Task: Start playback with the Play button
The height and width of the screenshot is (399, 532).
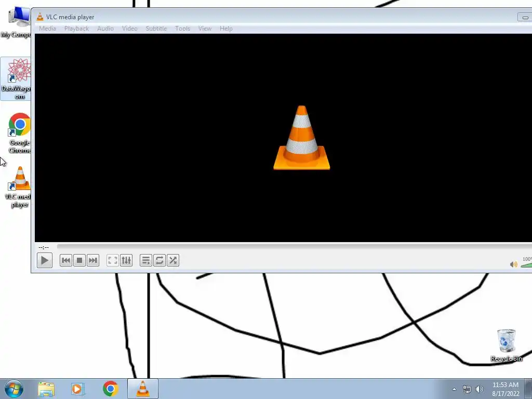Action: [45, 261]
